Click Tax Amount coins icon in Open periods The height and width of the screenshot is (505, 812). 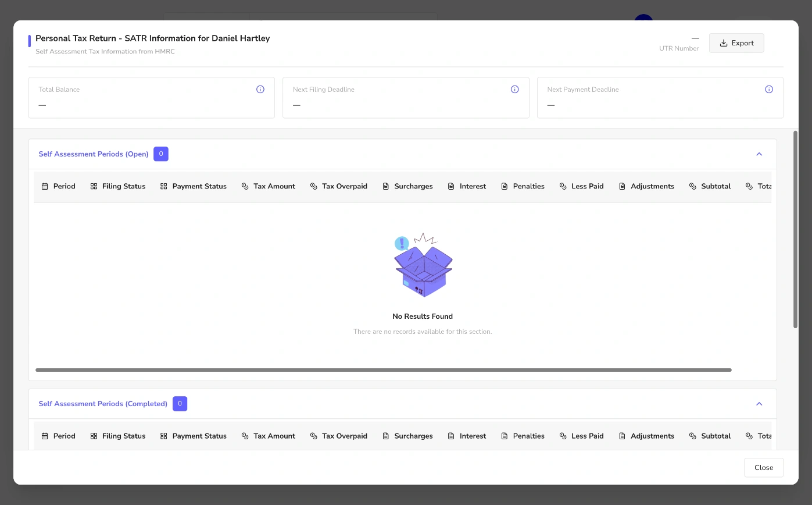[x=245, y=186]
